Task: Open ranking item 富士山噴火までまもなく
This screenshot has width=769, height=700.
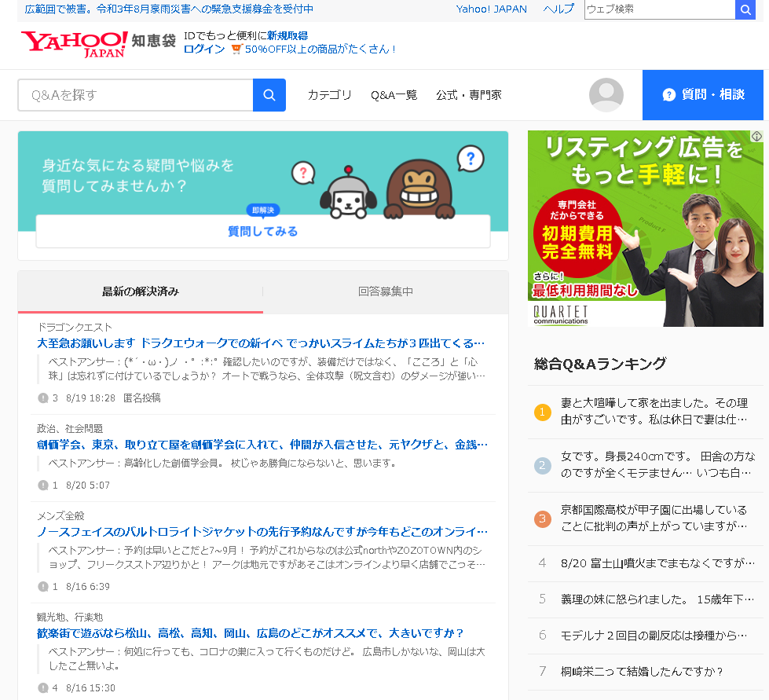Action: click(x=657, y=563)
